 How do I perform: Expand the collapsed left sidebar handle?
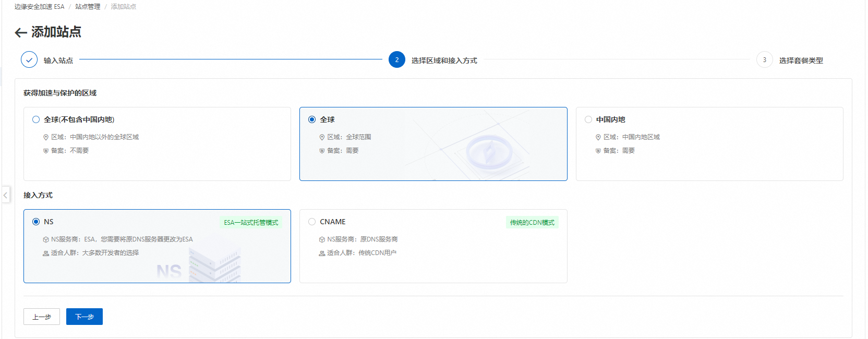click(x=5, y=195)
